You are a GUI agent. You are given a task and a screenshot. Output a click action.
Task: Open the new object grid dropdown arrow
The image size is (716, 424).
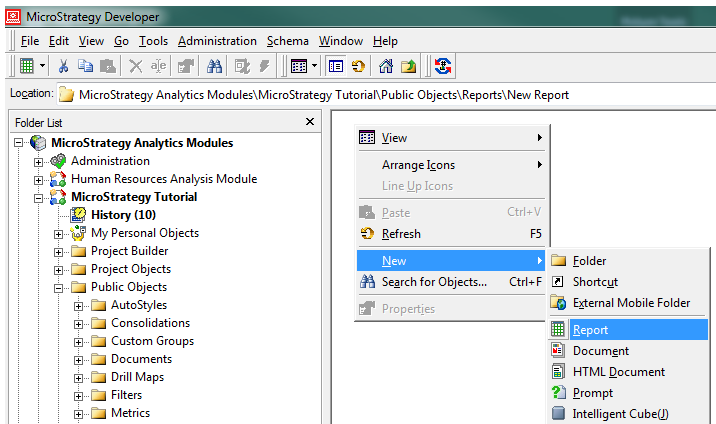pos(41,66)
